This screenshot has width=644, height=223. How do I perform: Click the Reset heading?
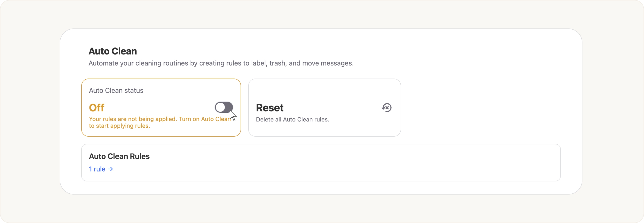click(269, 108)
